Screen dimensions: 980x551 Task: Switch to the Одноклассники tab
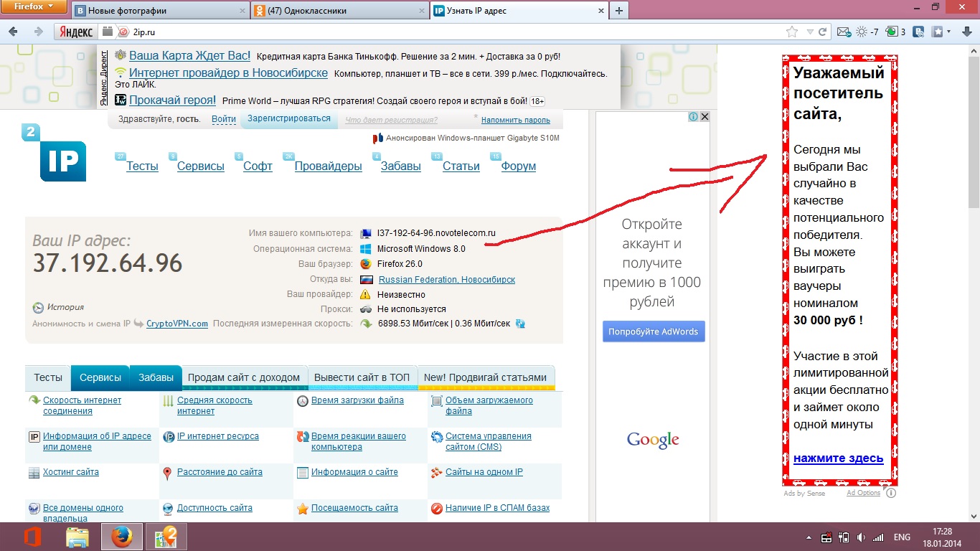coord(339,11)
